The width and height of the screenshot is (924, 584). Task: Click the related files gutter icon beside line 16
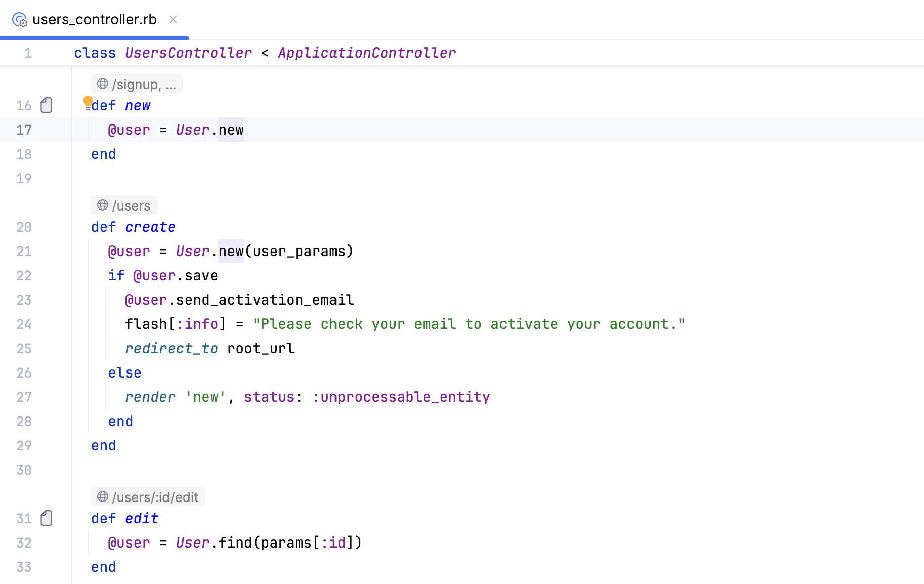point(46,105)
